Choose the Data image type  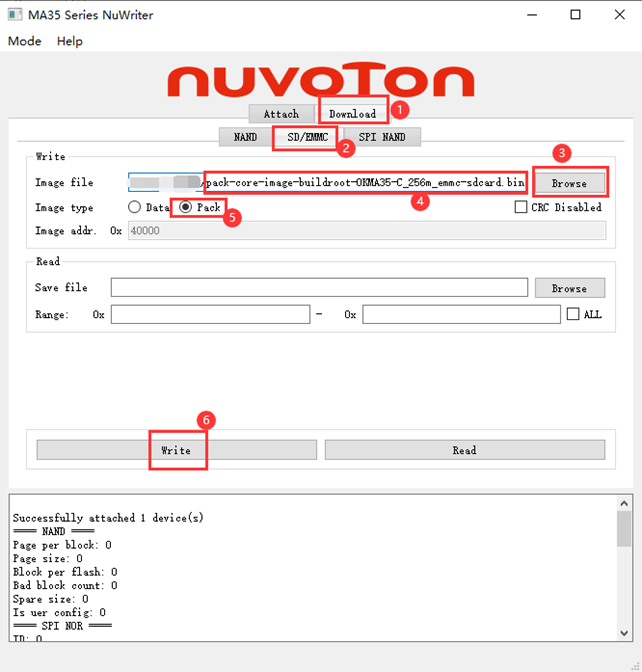pos(135,207)
